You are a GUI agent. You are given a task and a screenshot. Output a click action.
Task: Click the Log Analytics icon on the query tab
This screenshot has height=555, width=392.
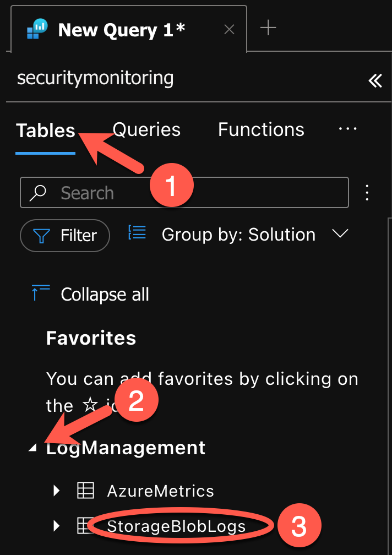(36, 30)
